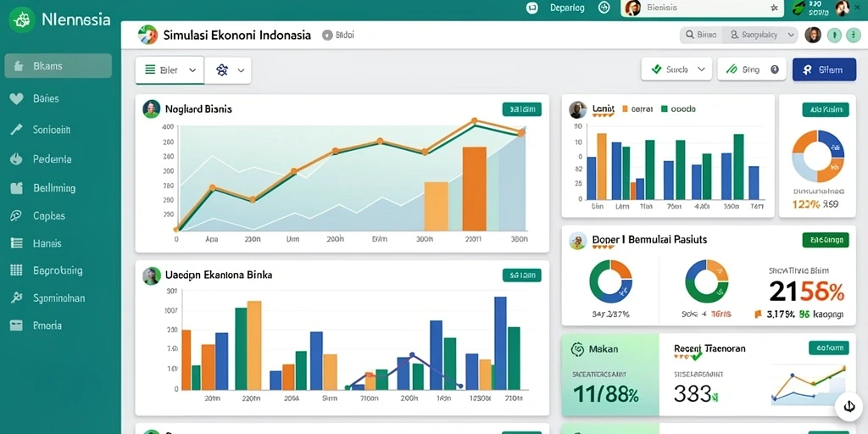Click the icon next to Pedenta
868x434 pixels.
coord(17,159)
